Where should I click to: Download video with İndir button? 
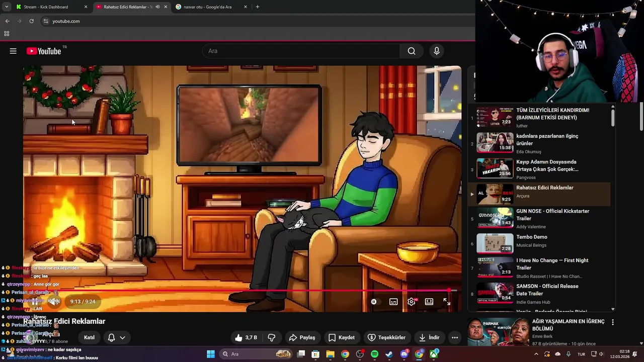429,337
